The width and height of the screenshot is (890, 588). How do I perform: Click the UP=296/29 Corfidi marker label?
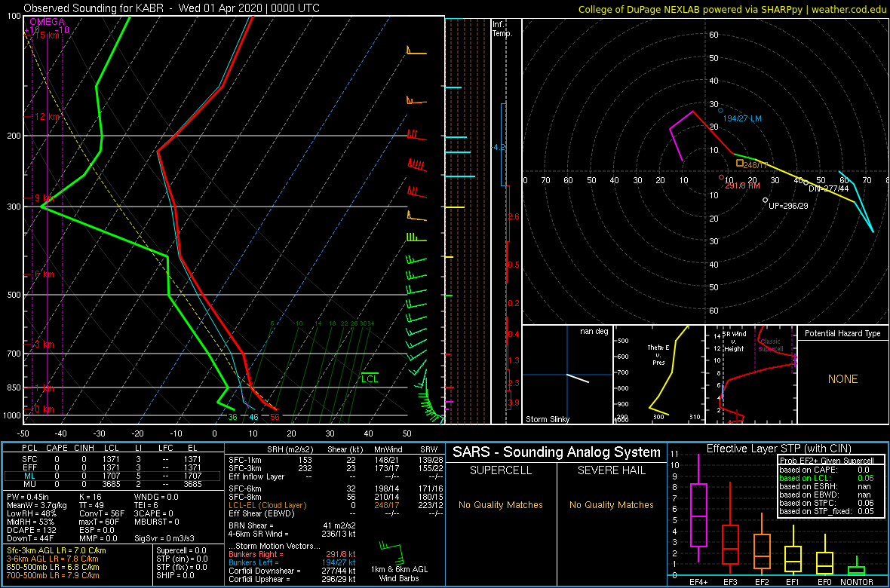coord(787,206)
